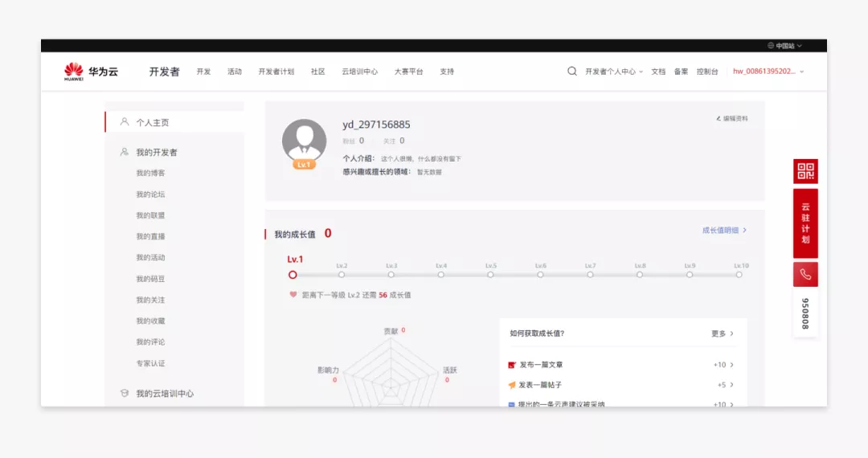Click the Lv.2 level marker
The width and height of the screenshot is (868, 458).
click(x=342, y=274)
